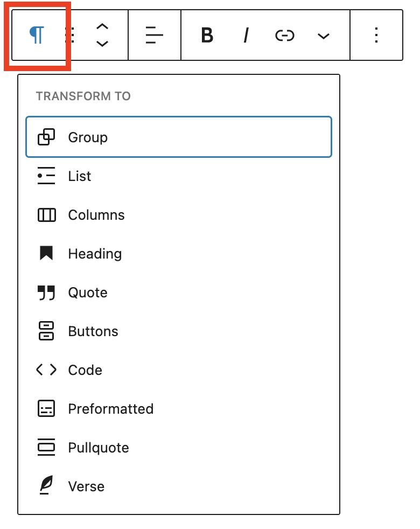Open the block options three-dot menu
Screen dimensions: 420x529
tap(376, 35)
